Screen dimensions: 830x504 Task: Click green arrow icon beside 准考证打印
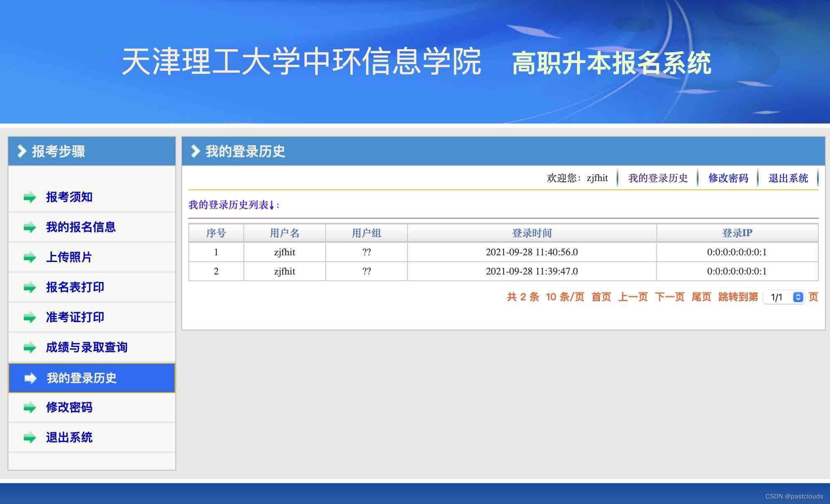(30, 318)
